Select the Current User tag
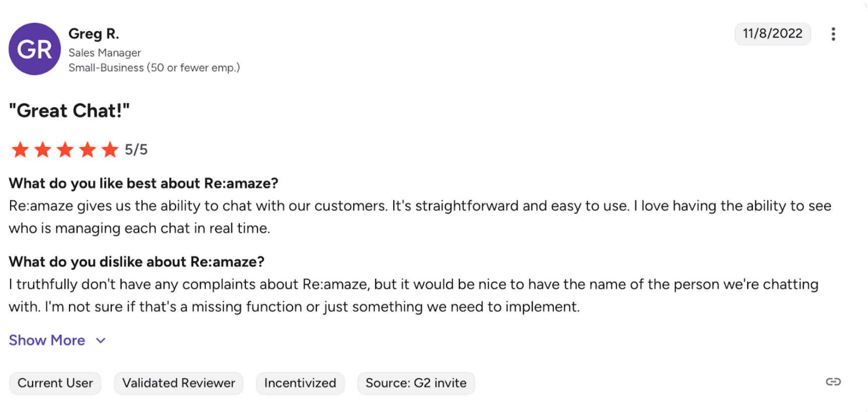 pos(55,383)
